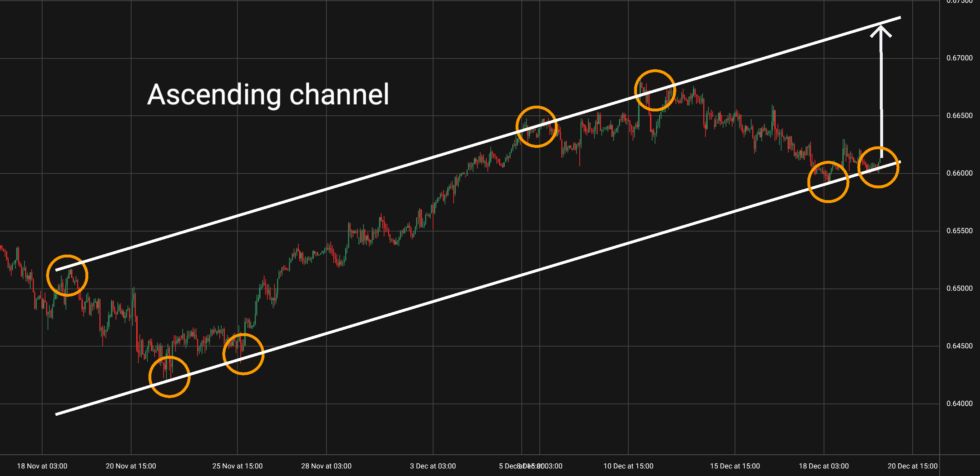Click the 0.65000 price axis label
The height and width of the screenshot is (476, 980).
959,288
